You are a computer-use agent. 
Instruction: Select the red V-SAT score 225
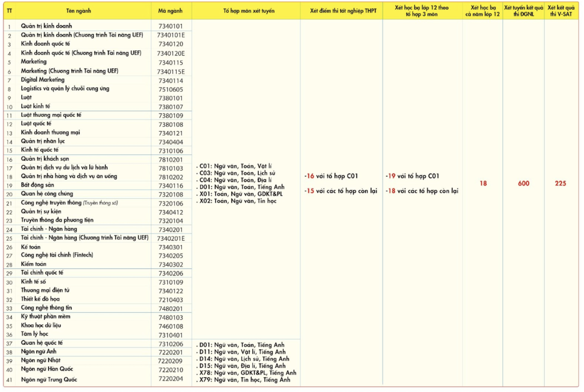pos(560,184)
